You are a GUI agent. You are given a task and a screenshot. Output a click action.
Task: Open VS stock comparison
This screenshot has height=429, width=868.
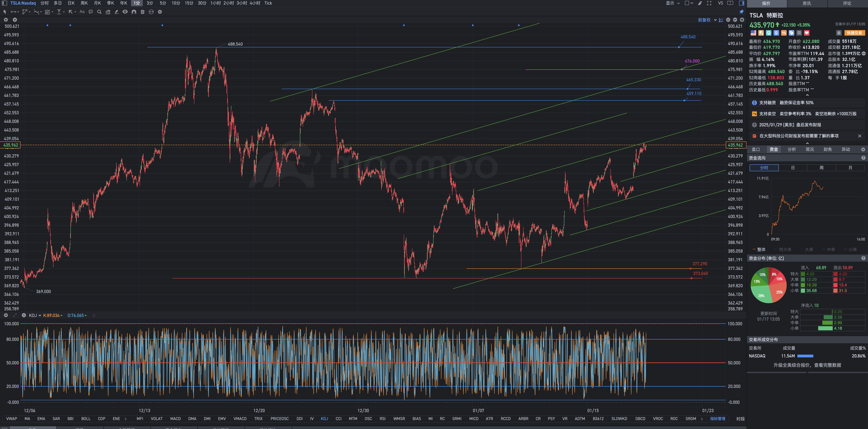720,3
